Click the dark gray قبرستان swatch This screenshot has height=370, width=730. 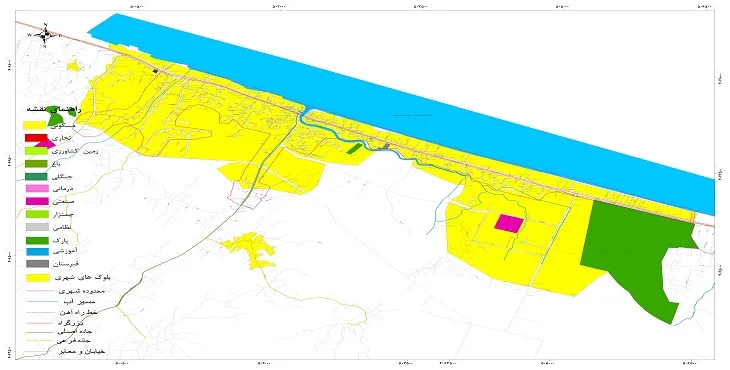click(x=36, y=264)
